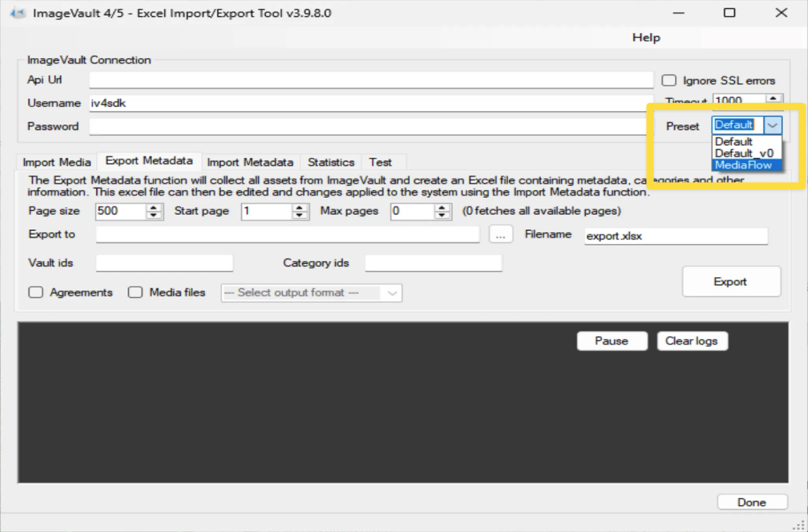This screenshot has height=532, width=808.
Task: Click the Clear logs button
Action: tap(691, 341)
